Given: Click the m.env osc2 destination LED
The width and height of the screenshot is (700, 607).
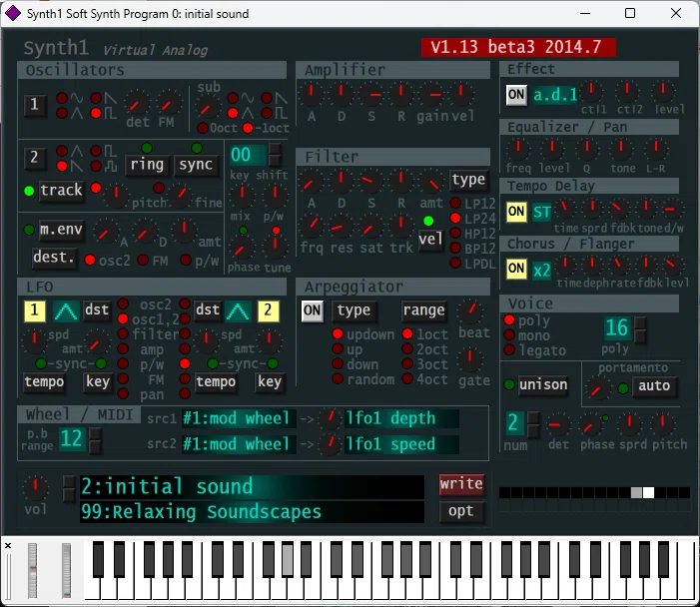Looking at the screenshot, I should (x=90, y=260).
